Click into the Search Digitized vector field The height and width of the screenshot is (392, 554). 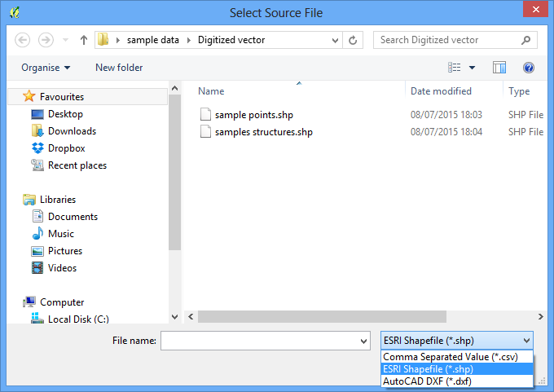[x=447, y=40]
